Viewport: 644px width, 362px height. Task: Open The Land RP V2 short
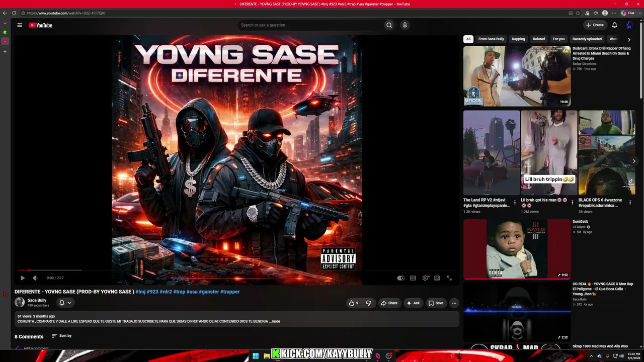pos(492,153)
